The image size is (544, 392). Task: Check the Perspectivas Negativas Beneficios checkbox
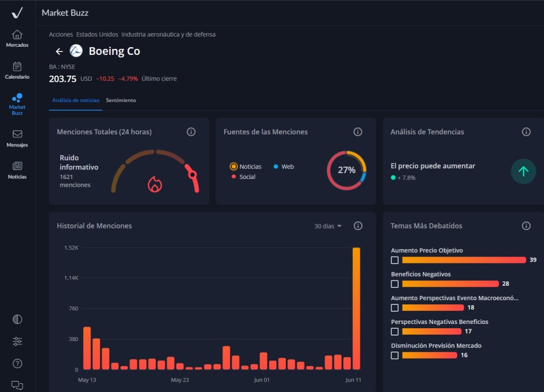click(395, 331)
